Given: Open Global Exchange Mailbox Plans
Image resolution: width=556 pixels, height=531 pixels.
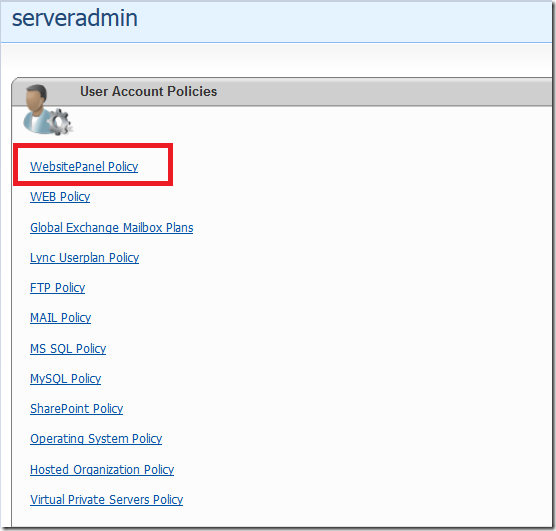Looking at the screenshot, I should (x=112, y=227).
